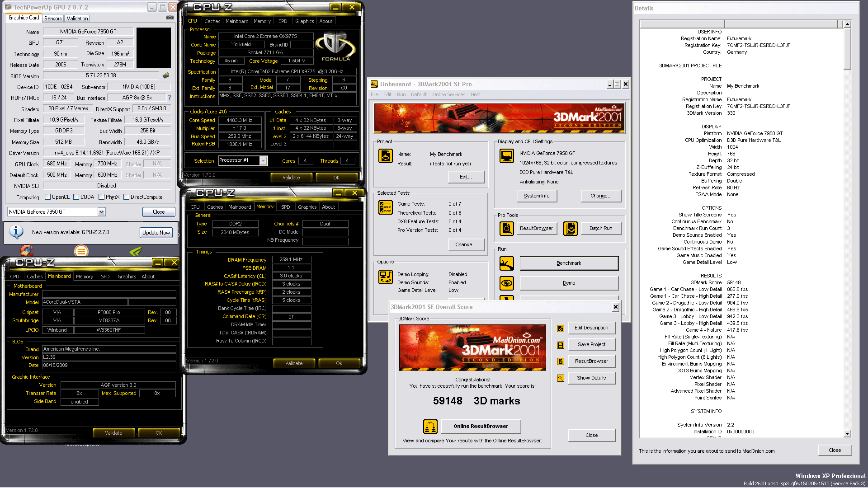Click the Demo eye icon
The image size is (868, 488).
coord(507,283)
